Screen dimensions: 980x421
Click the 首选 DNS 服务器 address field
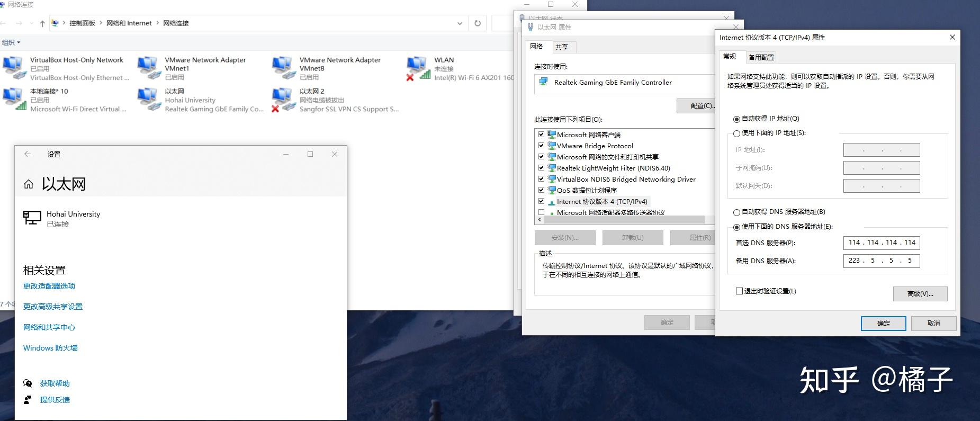point(882,243)
